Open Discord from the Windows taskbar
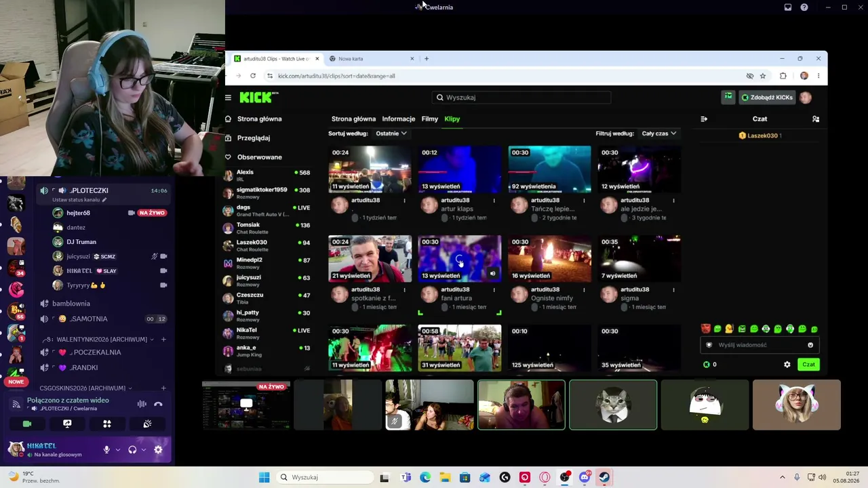 [x=584, y=477]
